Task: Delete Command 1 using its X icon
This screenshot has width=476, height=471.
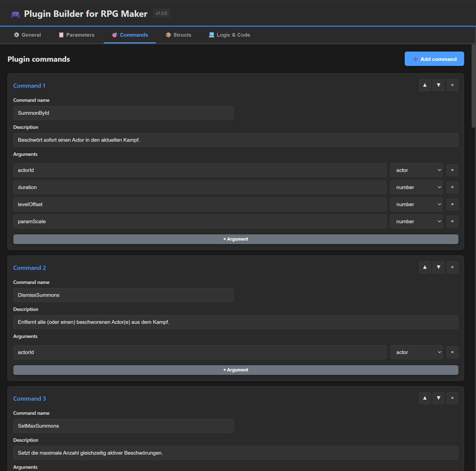Action: [x=452, y=85]
